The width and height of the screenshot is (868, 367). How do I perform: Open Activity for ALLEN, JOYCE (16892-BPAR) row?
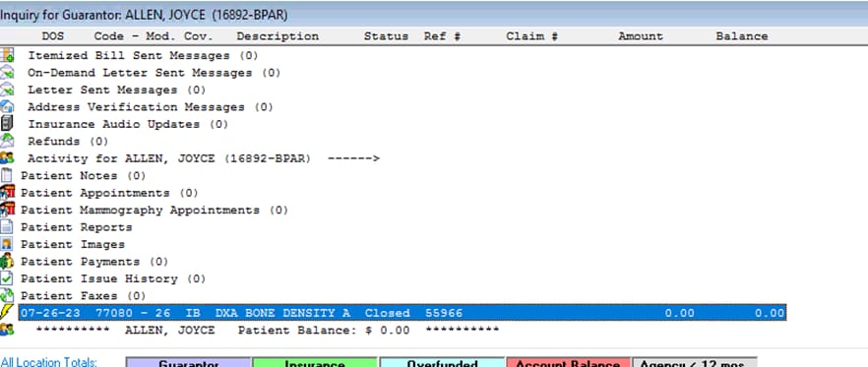point(204,158)
